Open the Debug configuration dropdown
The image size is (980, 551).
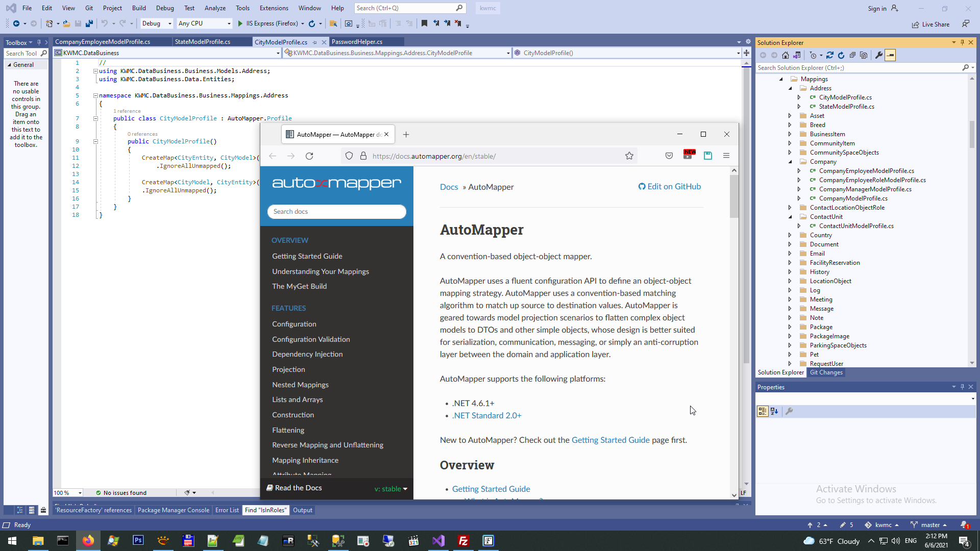click(x=157, y=23)
